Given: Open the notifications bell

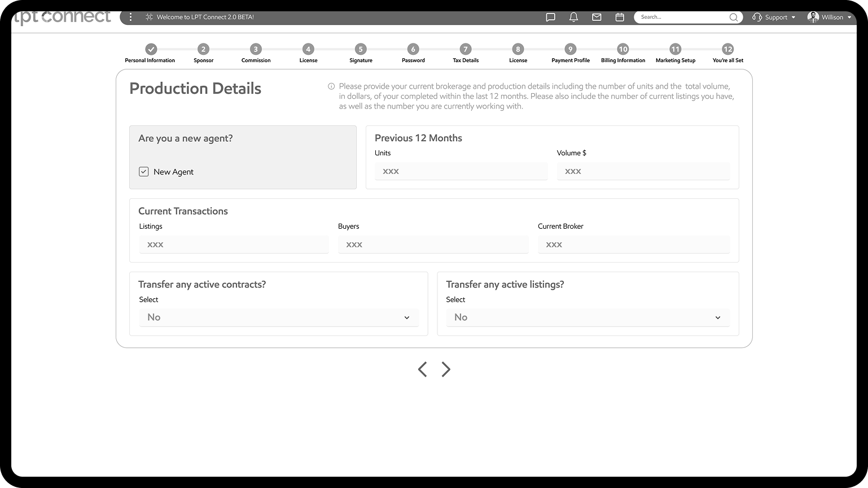Looking at the screenshot, I should pyautogui.click(x=573, y=18).
